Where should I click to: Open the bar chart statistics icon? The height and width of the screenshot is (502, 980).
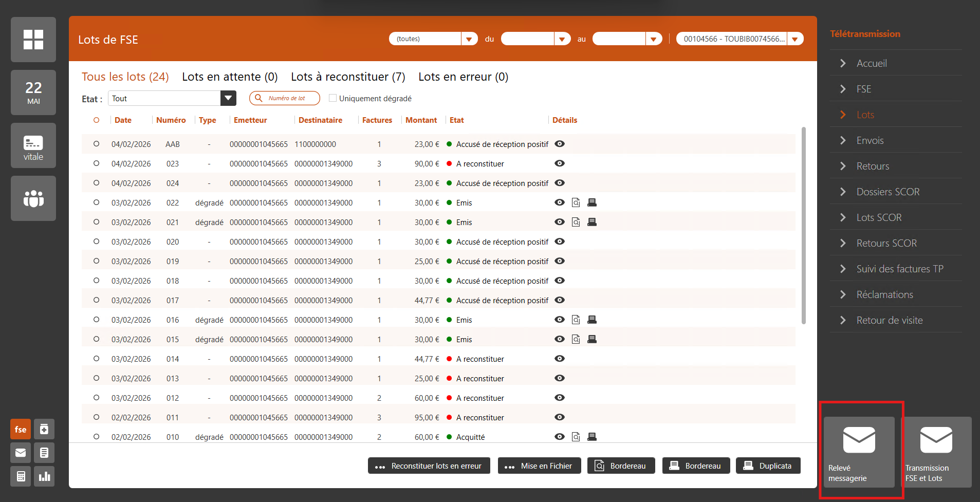44,476
